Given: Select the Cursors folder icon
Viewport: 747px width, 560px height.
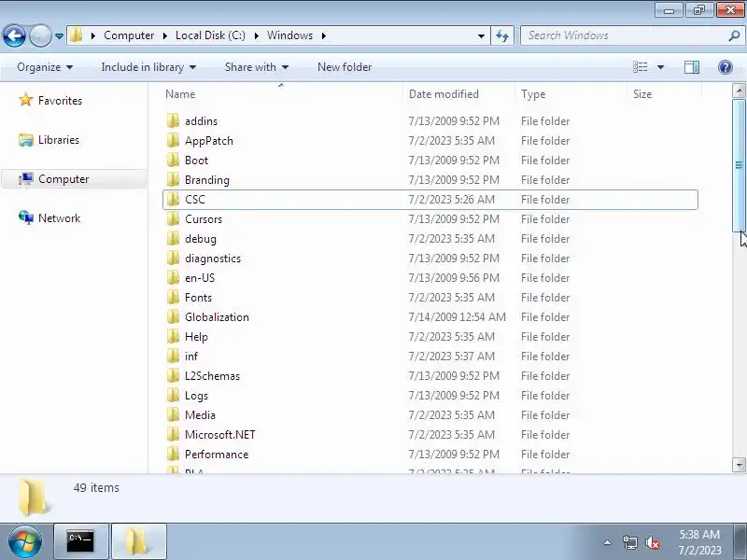Looking at the screenshot, I should [174, 219].
